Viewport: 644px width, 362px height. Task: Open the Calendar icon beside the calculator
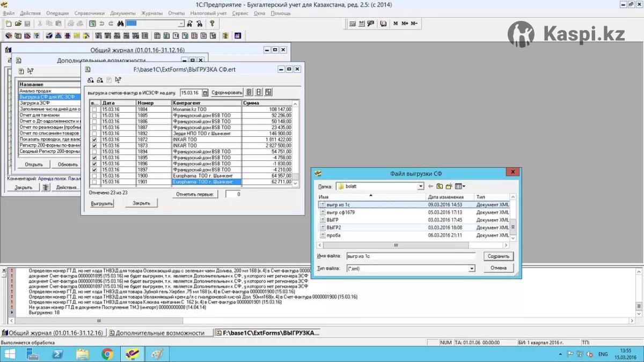(361, 24)
